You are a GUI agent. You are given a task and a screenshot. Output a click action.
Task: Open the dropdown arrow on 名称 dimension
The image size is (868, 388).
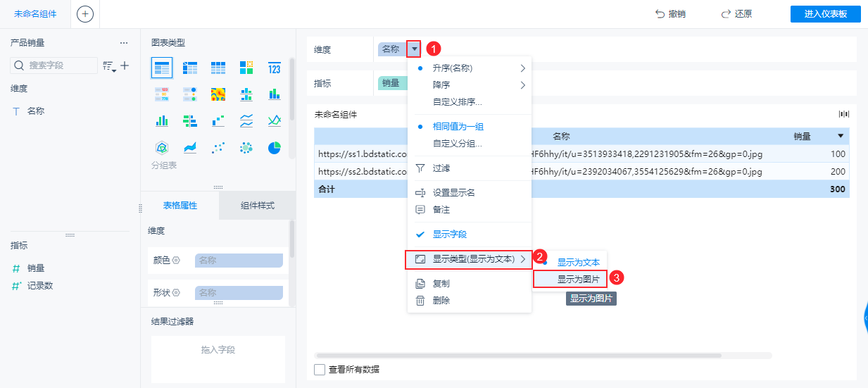click(x=415, y=49)
